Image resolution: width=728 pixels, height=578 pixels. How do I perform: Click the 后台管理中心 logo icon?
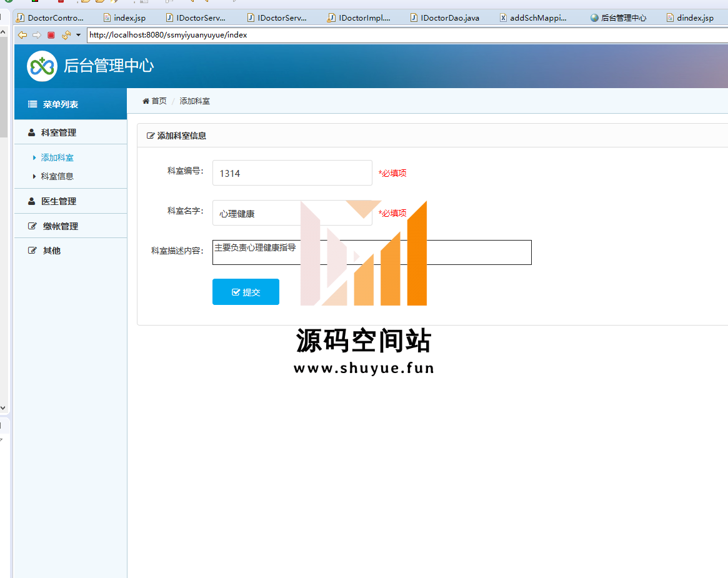click(42, 66)
